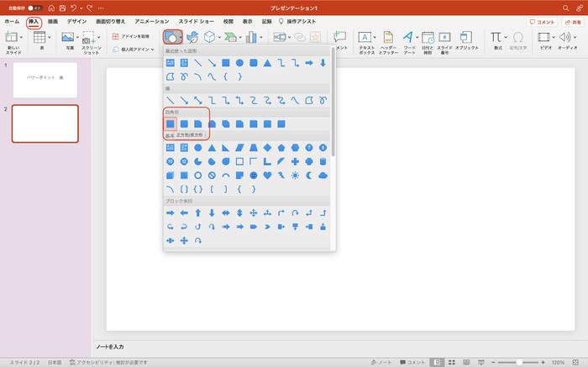Click the コメント button at top right

point(542,22)
